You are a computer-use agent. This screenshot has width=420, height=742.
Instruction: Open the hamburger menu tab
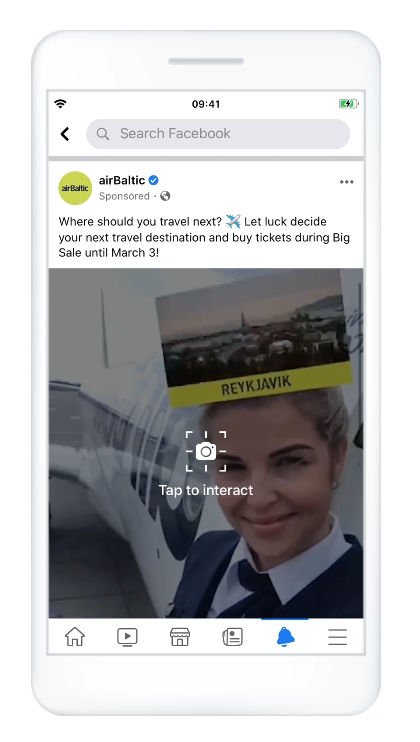coord(338,637)
